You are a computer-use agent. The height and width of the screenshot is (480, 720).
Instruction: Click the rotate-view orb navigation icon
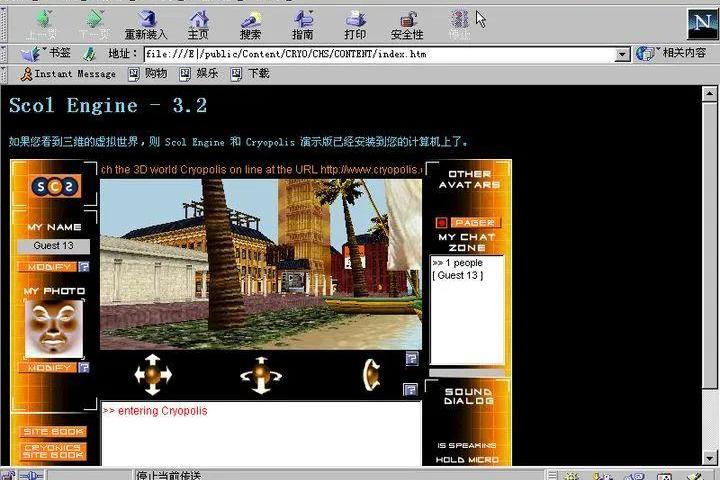tap(261, 375)
